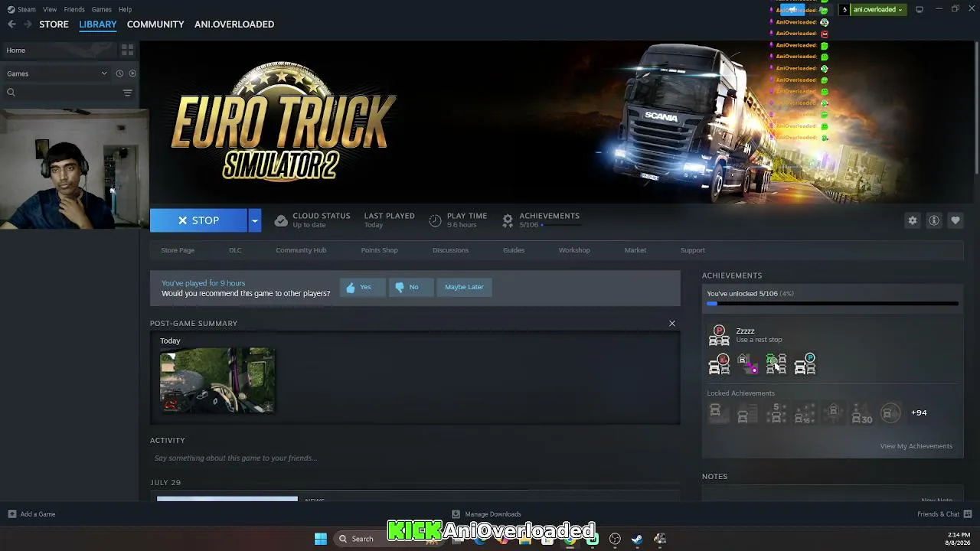Viewport: 980px width, 551px height.
Task: Open the Friends menu
Action: pyautogui.click(x=74, y=9)
